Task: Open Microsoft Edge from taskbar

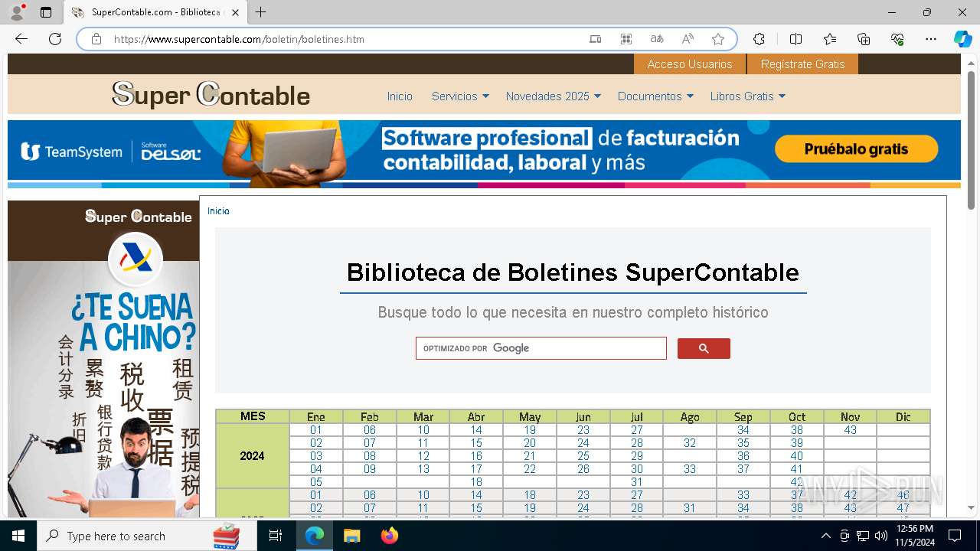Action: [x=315, y=536]
